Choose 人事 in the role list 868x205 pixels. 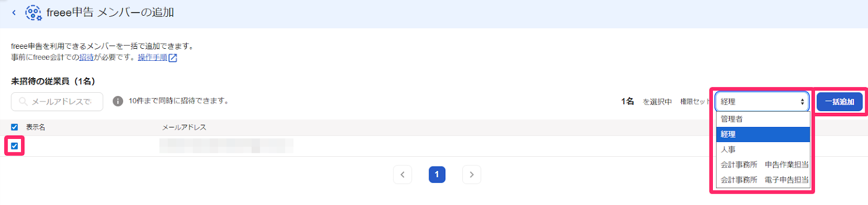[x=763, y=150]
